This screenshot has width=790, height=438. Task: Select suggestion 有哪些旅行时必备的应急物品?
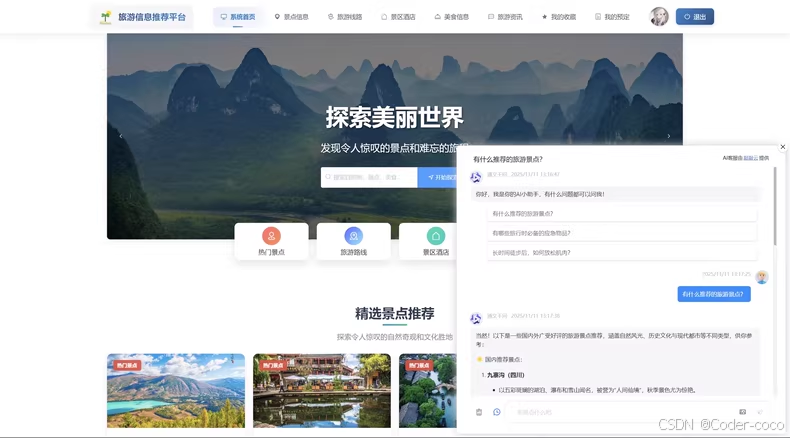(x=622, y=233)
